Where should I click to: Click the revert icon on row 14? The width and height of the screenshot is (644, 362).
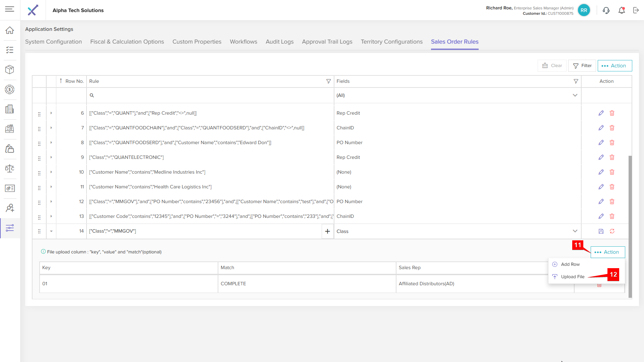pyautogui.click(x=612, y=231)
